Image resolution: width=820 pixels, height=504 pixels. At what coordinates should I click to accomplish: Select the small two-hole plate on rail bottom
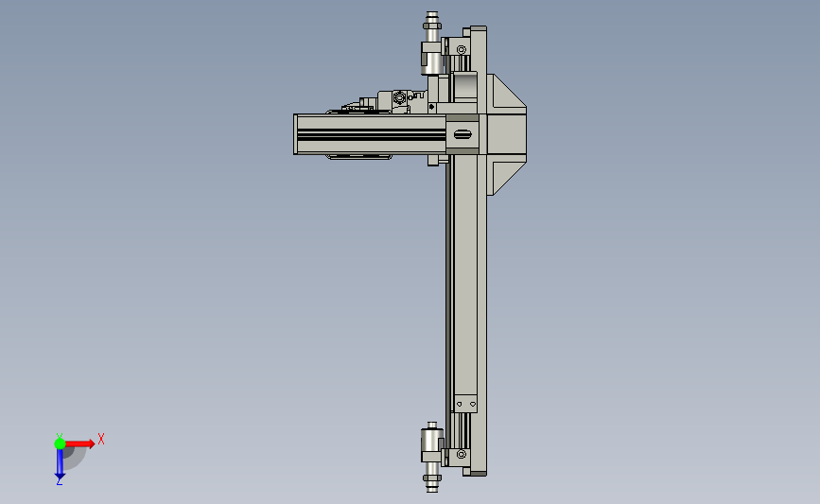point(465,404)
